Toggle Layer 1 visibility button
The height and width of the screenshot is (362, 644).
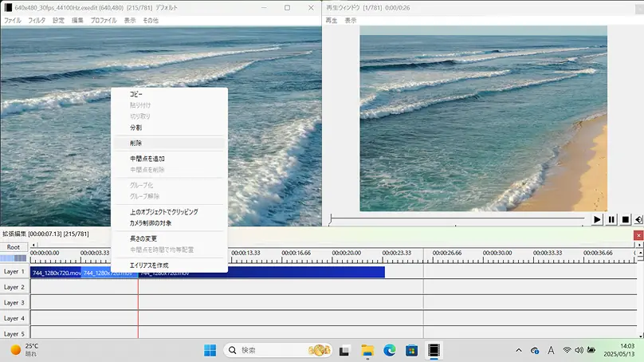click(14, 272)
